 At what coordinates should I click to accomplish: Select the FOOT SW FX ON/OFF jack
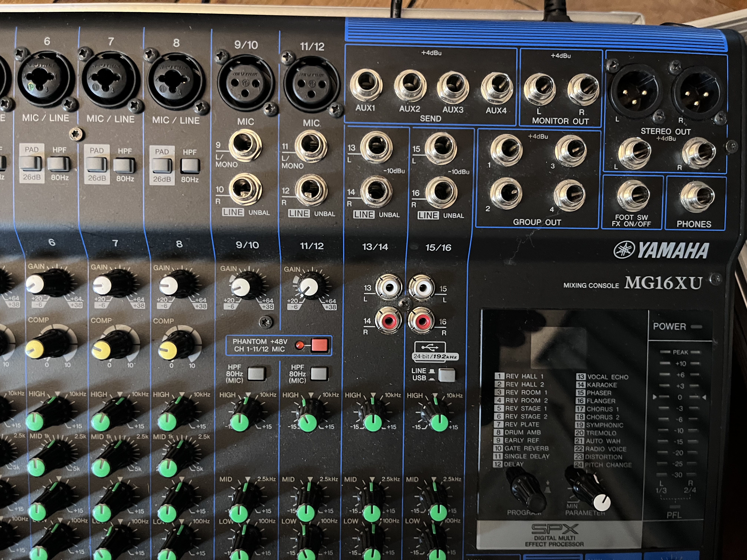click(633, 196)
